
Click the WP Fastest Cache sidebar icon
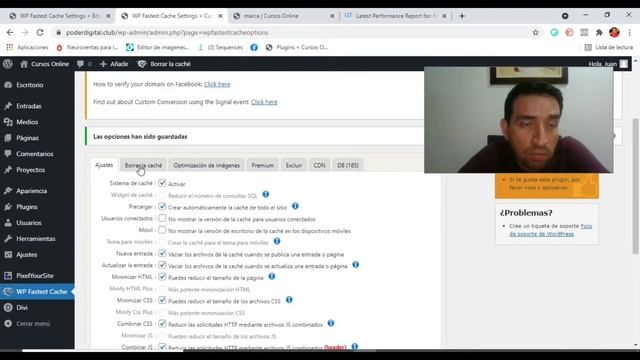coord(8,292)
